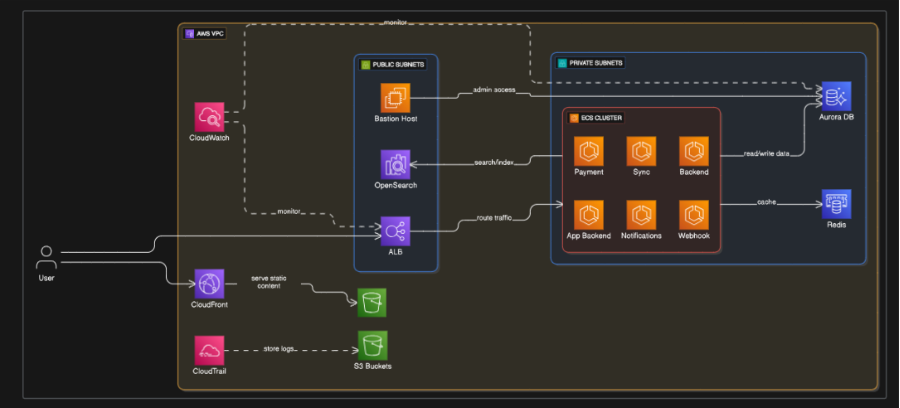Click the small green Public Subnets group icon
This screenshot has height=408, width=900.
click(x=365, y=65)
